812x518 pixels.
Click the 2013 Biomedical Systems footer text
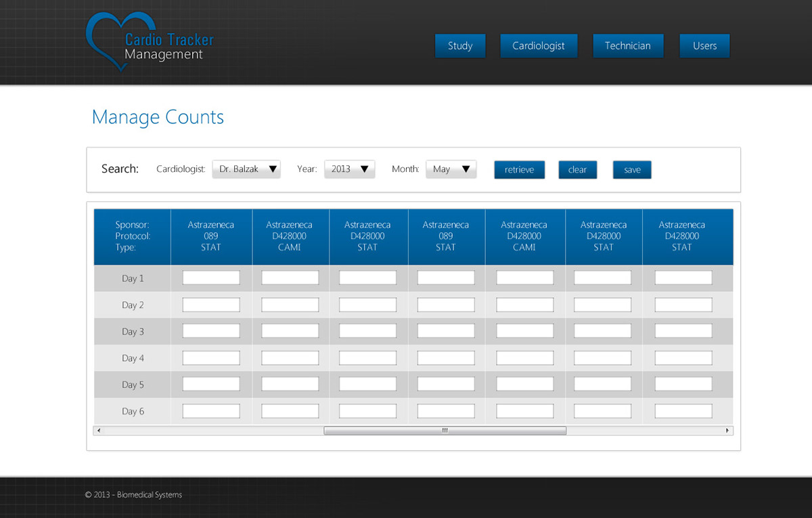point(133,495)
